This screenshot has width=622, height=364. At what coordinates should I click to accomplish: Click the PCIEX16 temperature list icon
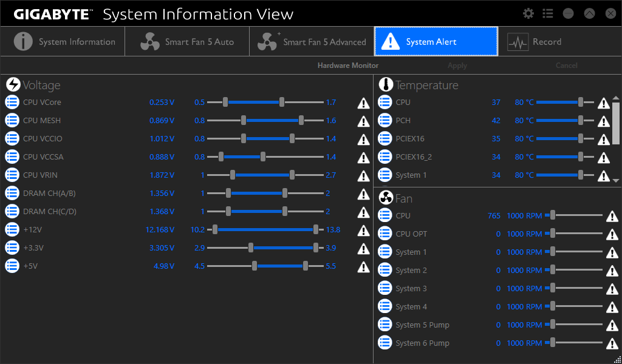(x=384, y=139)
